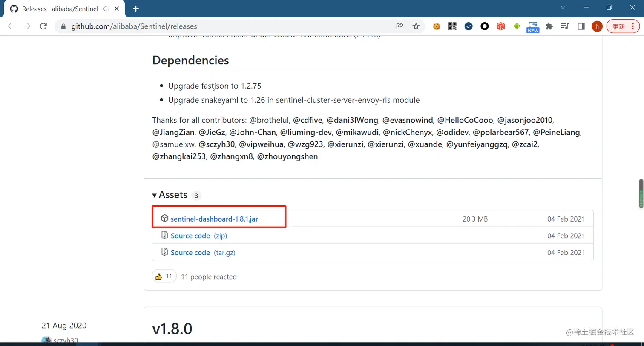
Task: Click the page vertical scrollbar thumb
Action: (641, 193)
